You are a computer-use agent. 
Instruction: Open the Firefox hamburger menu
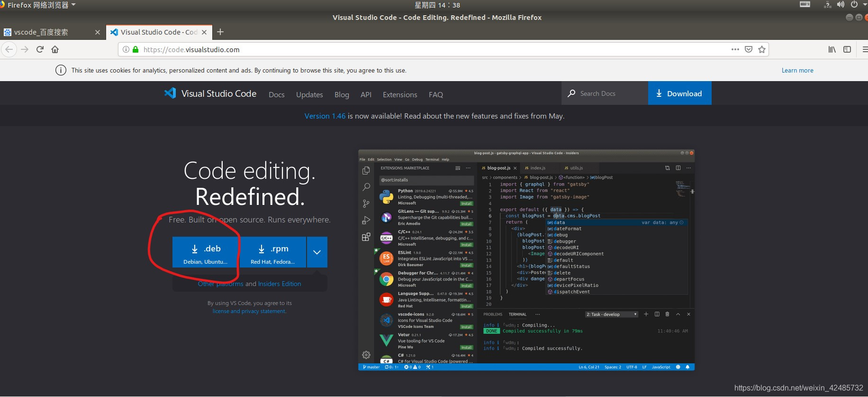click(865, 49)
